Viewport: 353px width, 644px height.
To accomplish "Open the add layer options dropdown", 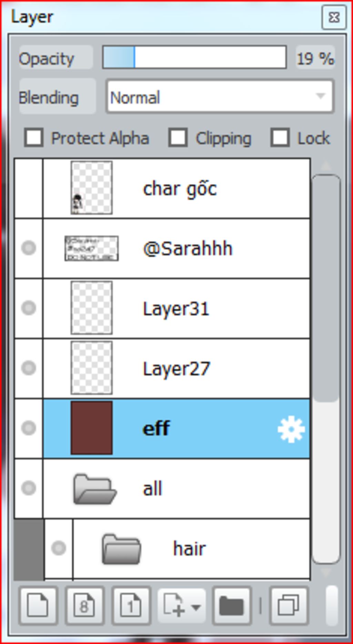I will click(182, 606).
